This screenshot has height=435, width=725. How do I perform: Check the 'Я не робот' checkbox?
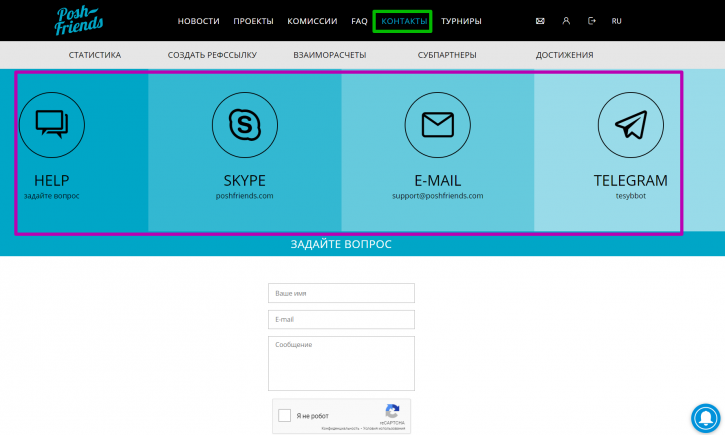pos(284,415)
